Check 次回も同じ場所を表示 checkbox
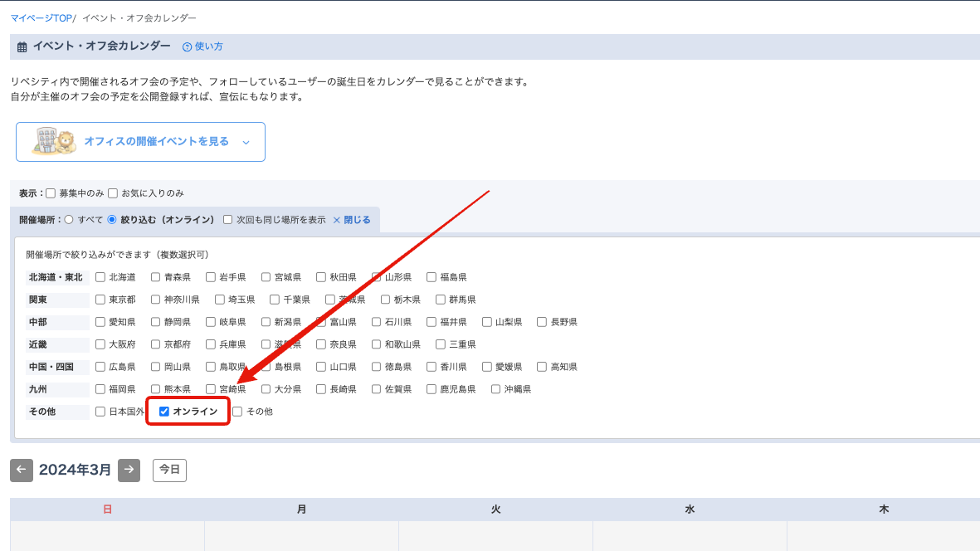 (x=228, y=220)
